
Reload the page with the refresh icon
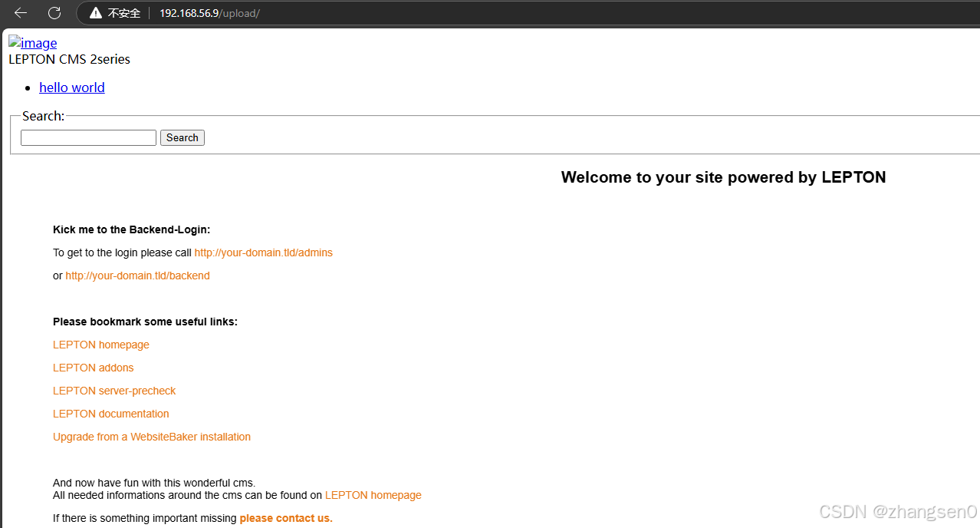coord(54,13)
